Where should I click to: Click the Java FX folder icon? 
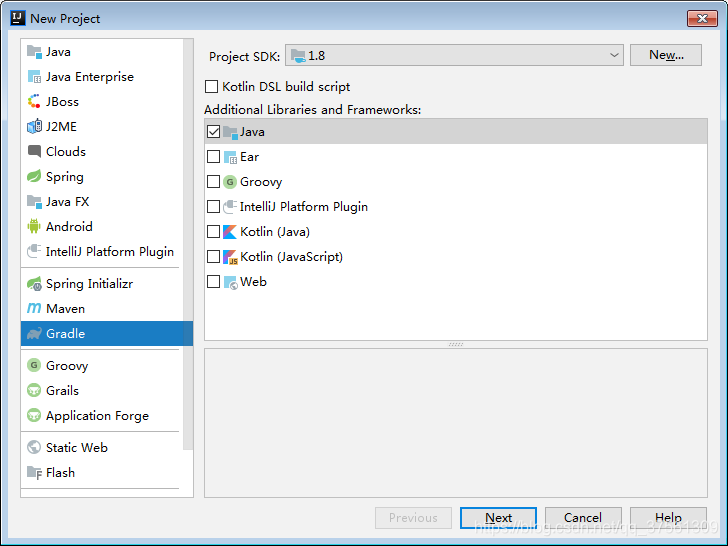pos(34,202)
